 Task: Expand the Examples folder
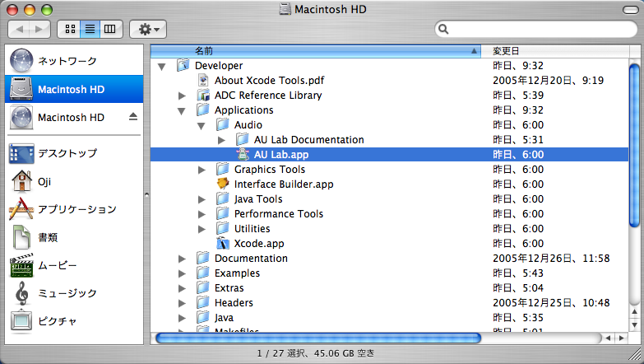[x=182, y=273]
